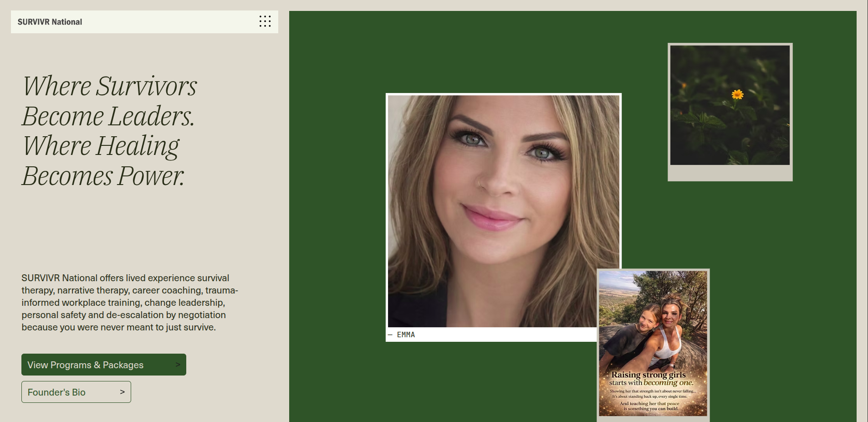This screenshot has width=868, height=422.
Task: Click the arrow on View Programs & Packages
Action: [178, 365]
